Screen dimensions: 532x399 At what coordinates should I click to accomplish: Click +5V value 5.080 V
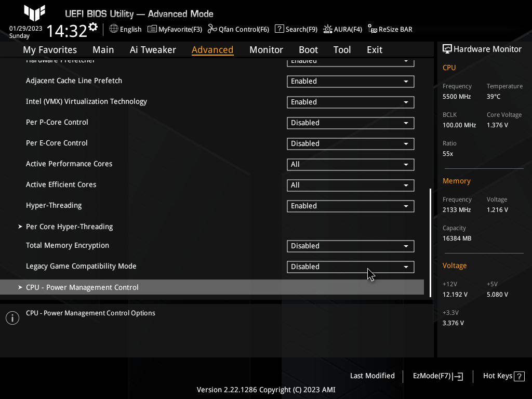[x=497, y=295]
